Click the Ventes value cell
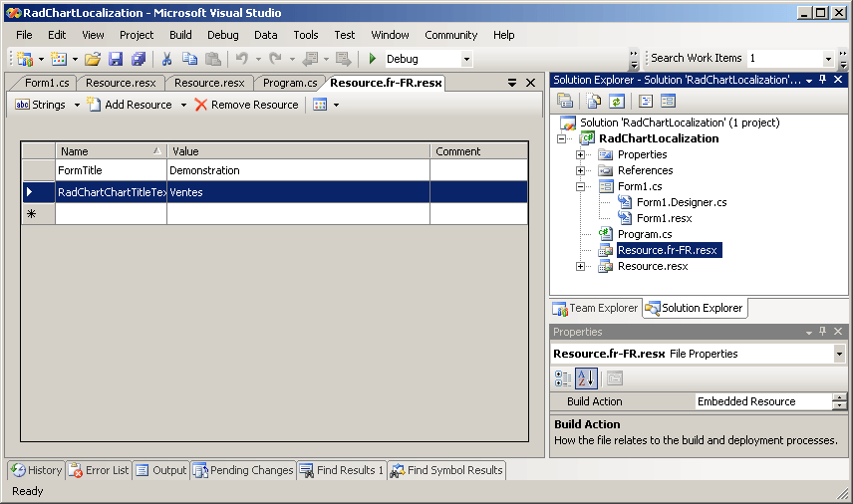853x504 pixels. click(299, 192)
